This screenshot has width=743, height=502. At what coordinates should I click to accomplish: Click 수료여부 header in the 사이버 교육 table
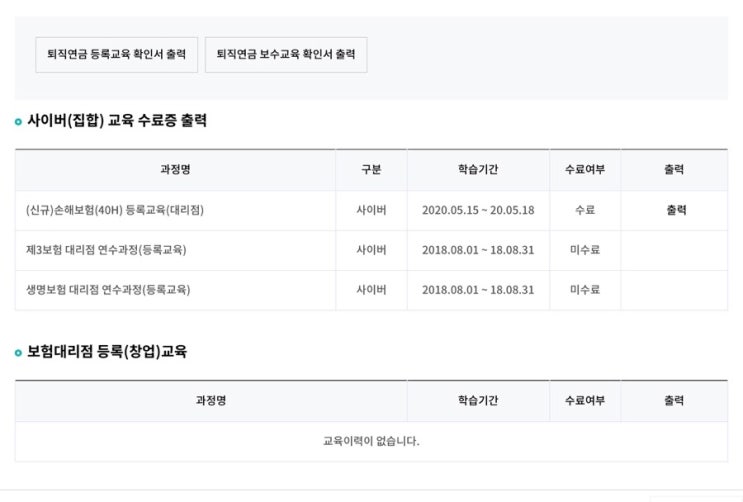pos(584,170)
